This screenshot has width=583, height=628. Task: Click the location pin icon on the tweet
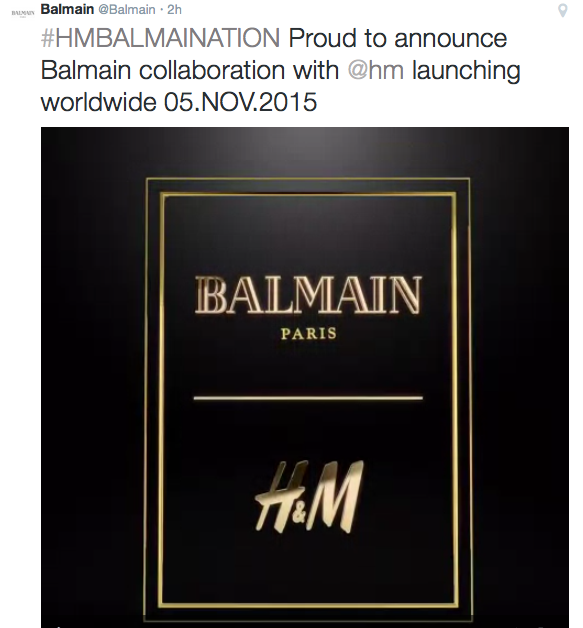(563, 10)
